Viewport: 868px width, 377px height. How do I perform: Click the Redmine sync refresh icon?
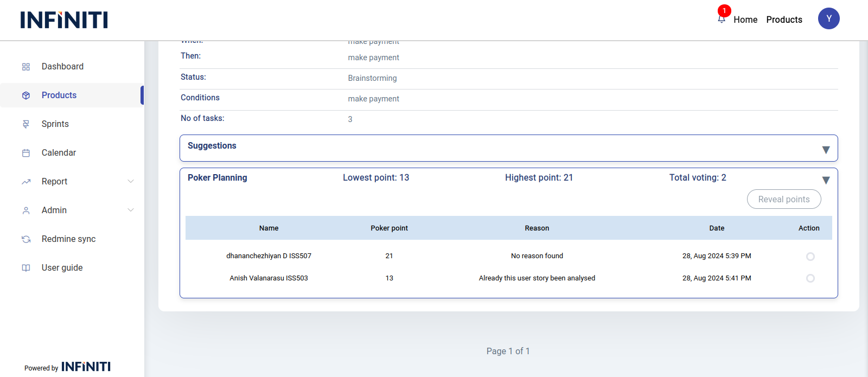(26, 239)
